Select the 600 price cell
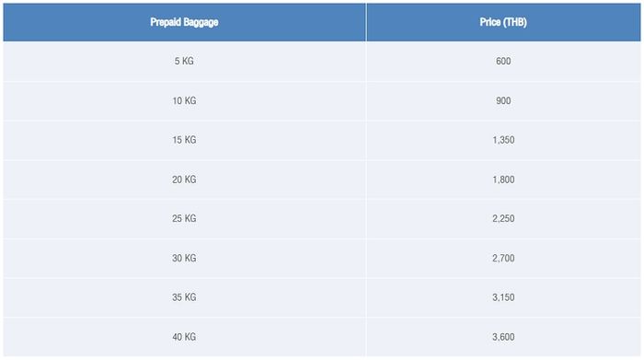This screenshot has width=644, height=360. pyautogui.click(x=503, y=62)
